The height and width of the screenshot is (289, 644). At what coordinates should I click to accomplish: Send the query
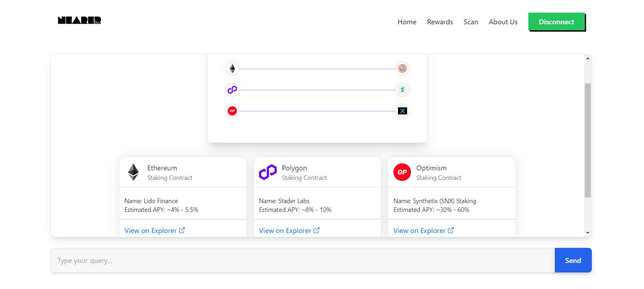pos(573,260)
